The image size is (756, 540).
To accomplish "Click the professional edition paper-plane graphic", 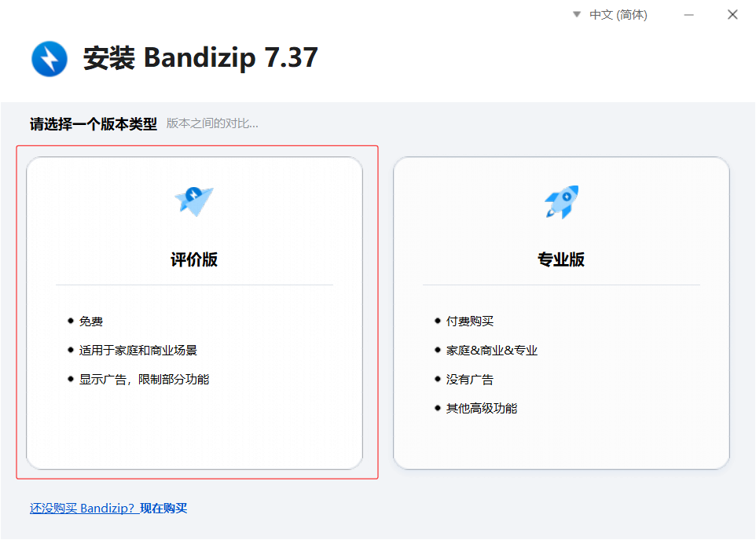I will (x=560, y=201).
